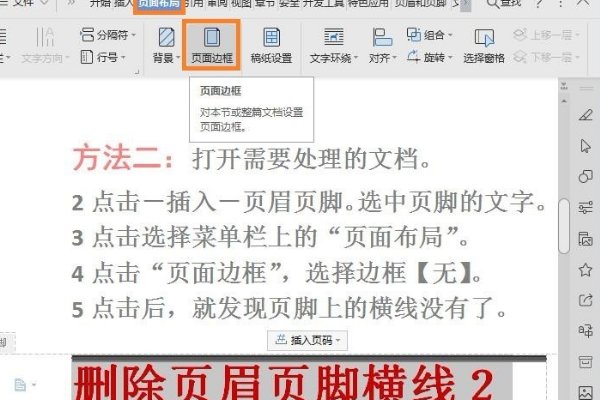Screen dimensions: 600x400
Task: Open the vertical three-dot more menu
Action: 561,4
